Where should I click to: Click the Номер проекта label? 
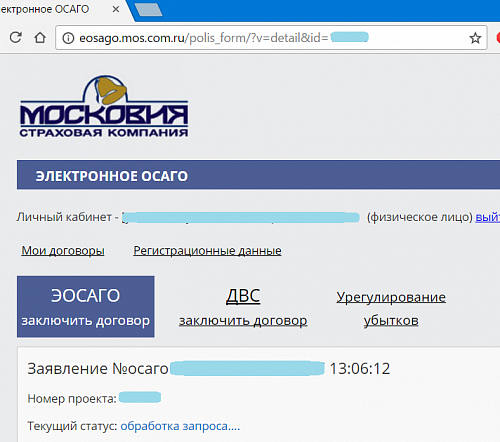(x=72, y=399)
